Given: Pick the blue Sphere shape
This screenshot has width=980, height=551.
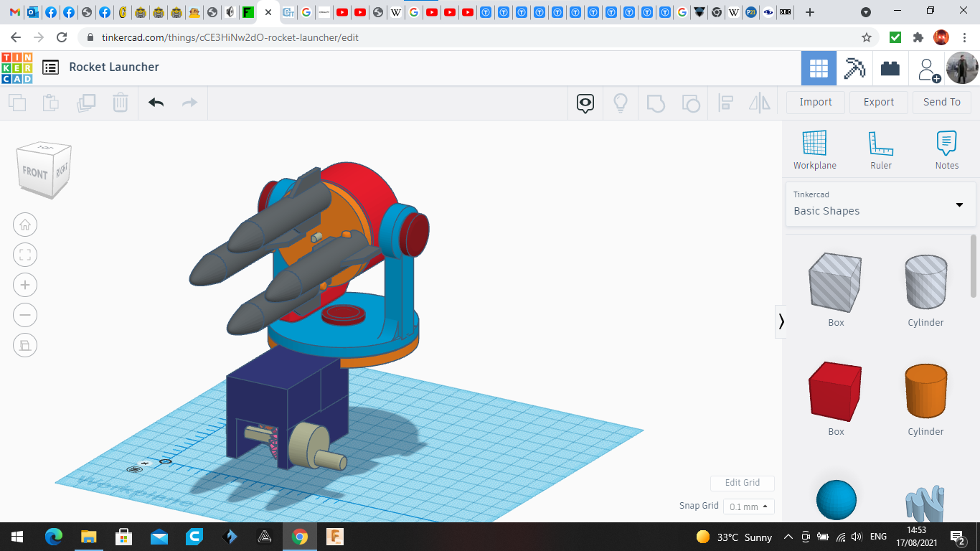Looking at the screenshot, I should (837, 500).
